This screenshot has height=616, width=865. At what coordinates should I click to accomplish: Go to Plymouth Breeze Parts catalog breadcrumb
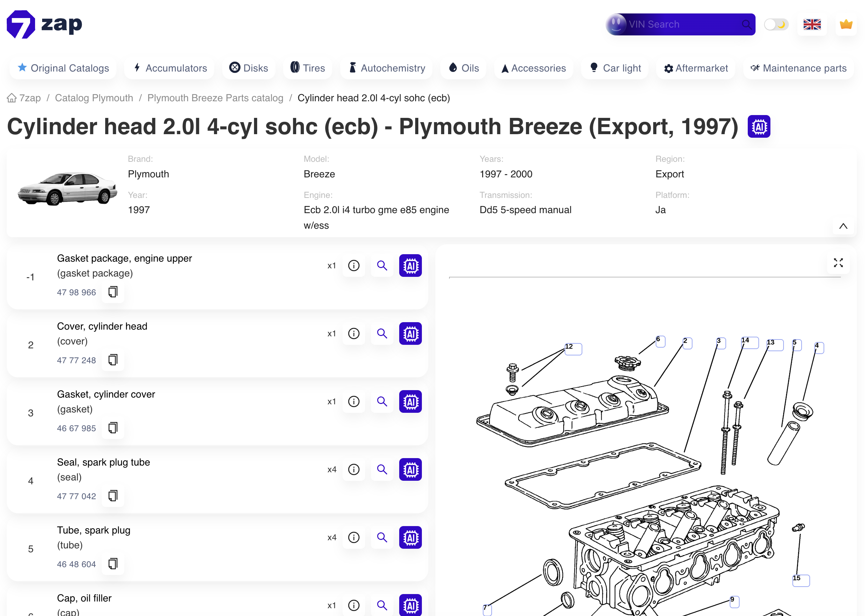coord(215,98)
